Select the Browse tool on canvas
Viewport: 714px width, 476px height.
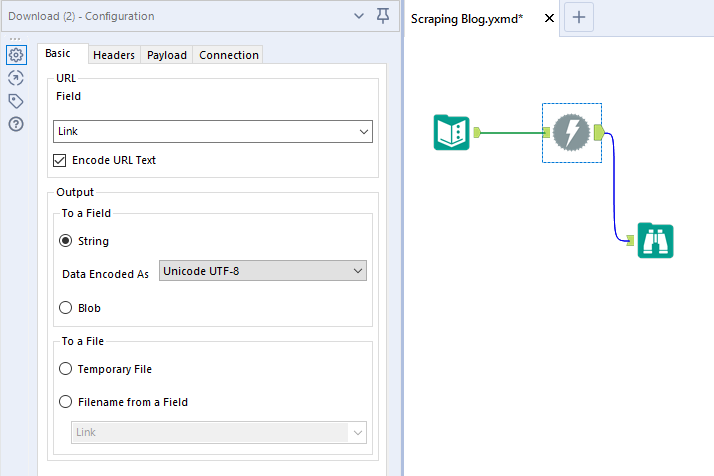tap(656, 241)
